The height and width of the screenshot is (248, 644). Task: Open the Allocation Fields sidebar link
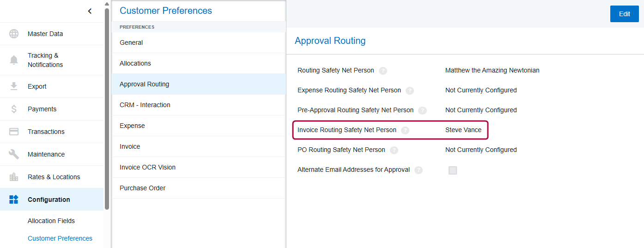(51, 221)
